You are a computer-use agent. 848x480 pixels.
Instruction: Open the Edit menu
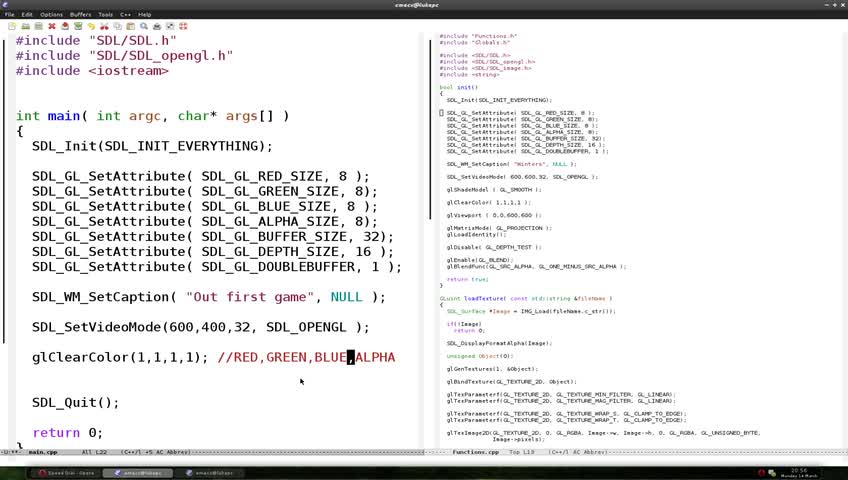click(x=27, y=15)
